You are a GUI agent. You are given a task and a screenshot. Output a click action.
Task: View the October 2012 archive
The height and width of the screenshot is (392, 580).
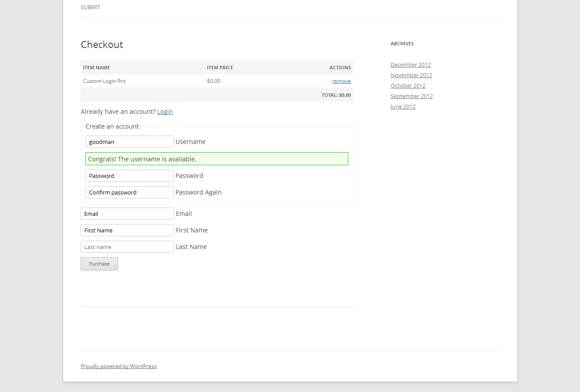408,86
